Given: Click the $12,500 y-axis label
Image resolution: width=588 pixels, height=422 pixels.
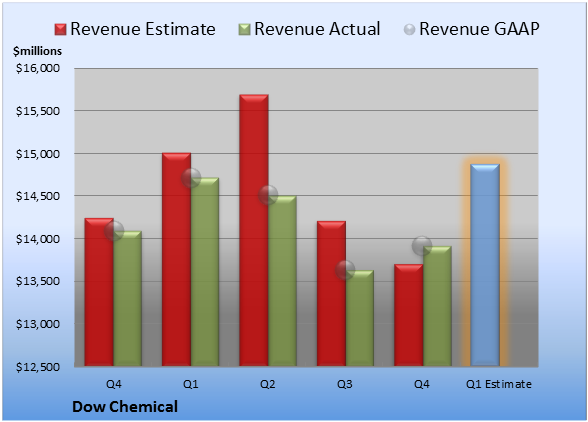Looking at the screenshot, I should pos(38,367).
